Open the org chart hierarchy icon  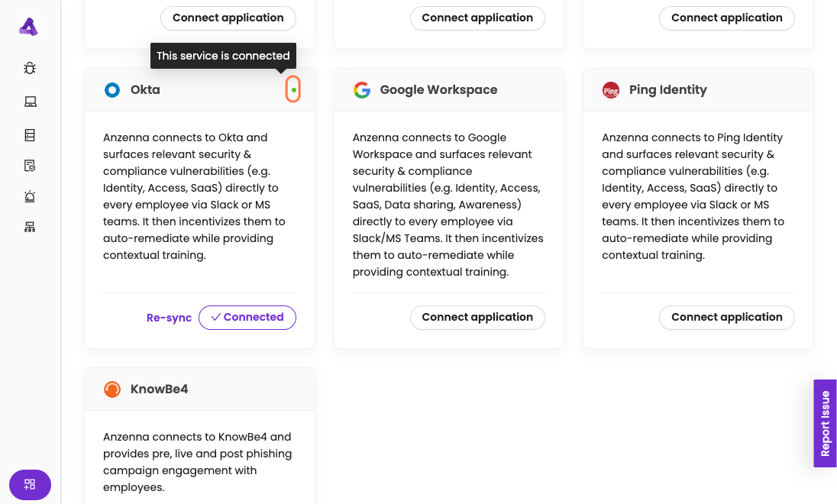[x=30, y=227]
